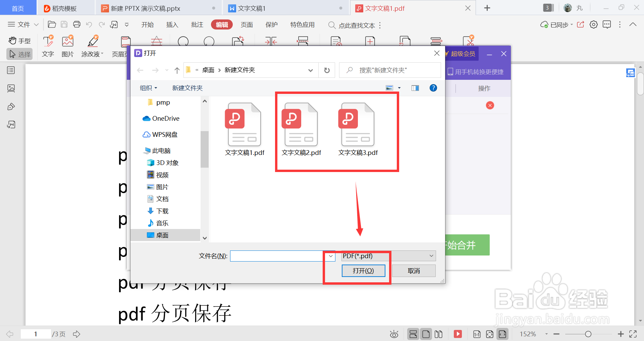Switch to the 插入 ribbon tab
The image size is (644, 341).
[x=172, y=24]
